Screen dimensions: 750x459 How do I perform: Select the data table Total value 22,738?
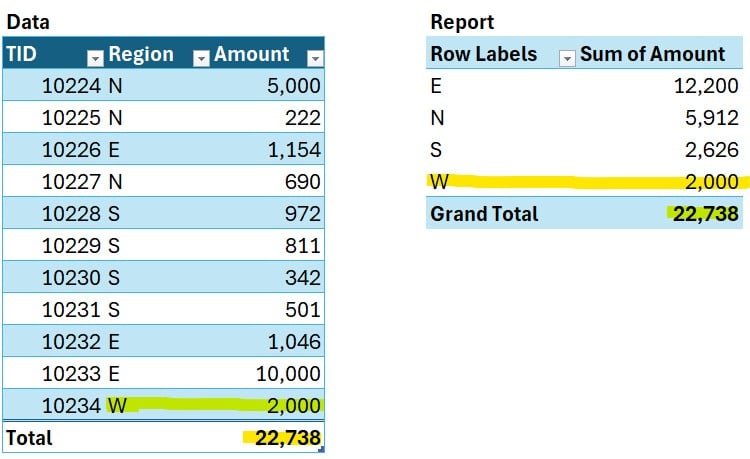pyautogui.click(x=287, y=438)
